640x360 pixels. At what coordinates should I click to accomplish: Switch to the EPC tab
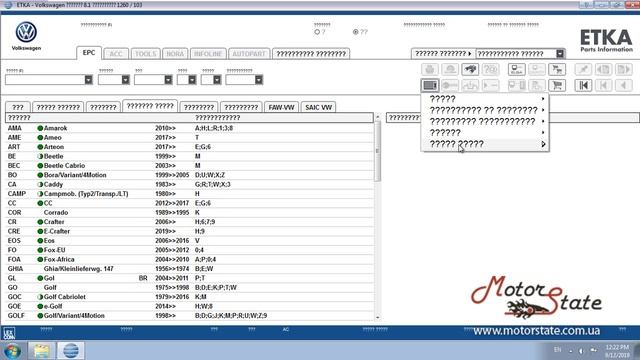click(89, 53)
